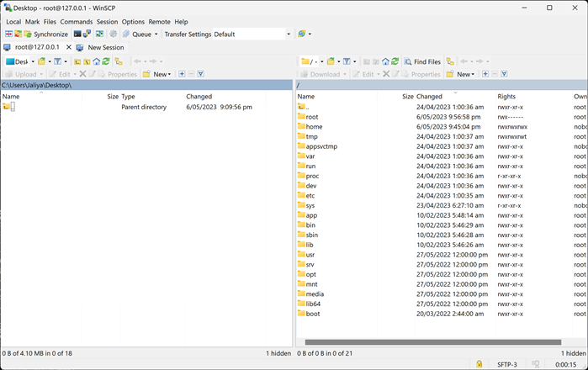
Task: Click local path C:\Users\Jaliya\Desktop\ bar
Action: pyautogui.click(x=146, y=85)
